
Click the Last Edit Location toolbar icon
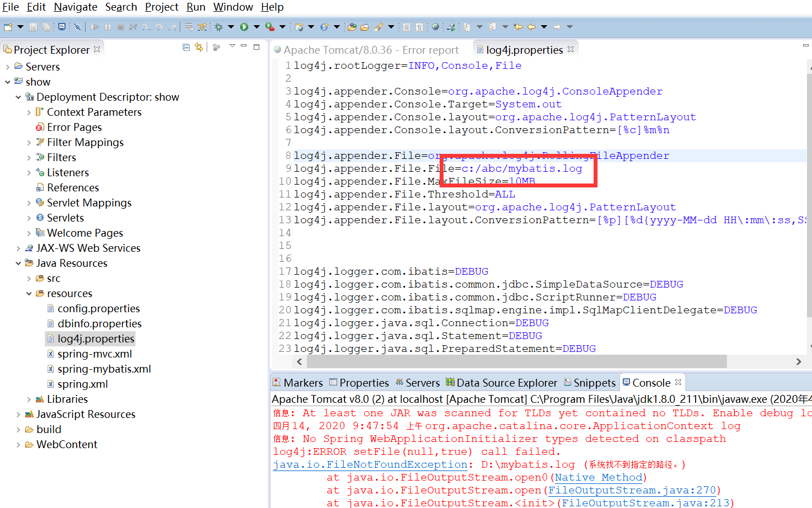(x=518, y=27)
